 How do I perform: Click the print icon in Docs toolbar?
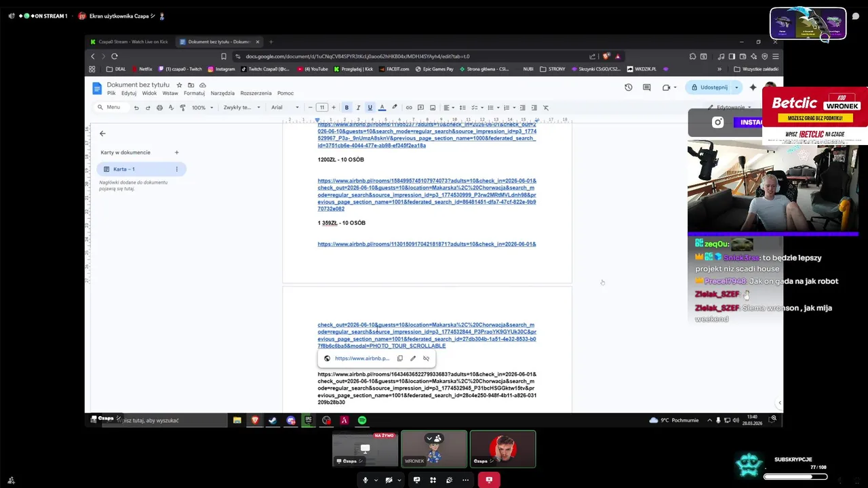[159, 108]
